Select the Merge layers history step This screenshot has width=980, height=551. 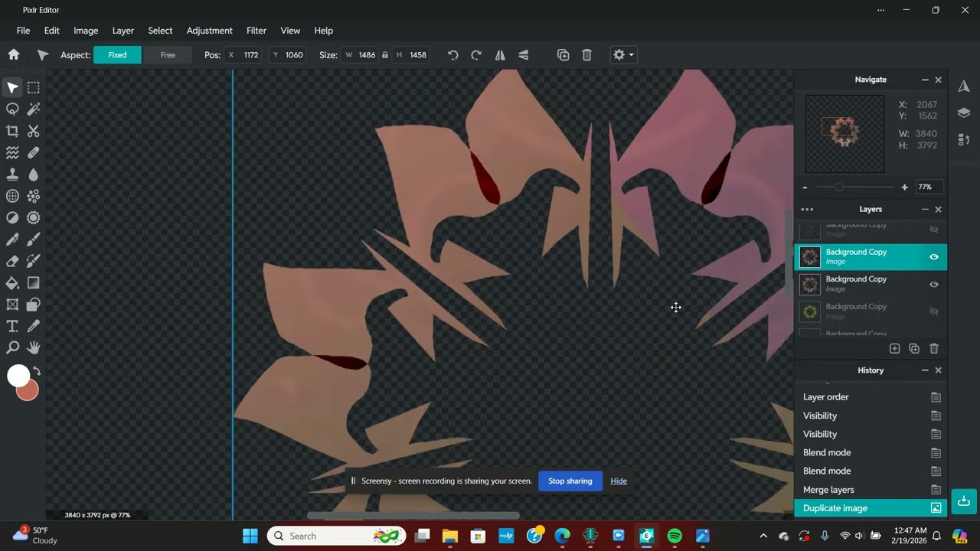pos(871,490)
